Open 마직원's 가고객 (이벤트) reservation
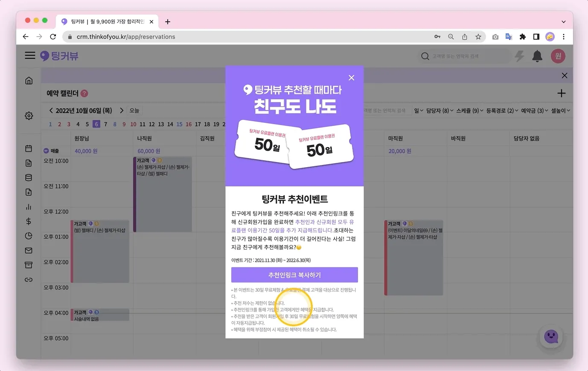Viewport: 588px width, 371px height. (x=414, y=258)
